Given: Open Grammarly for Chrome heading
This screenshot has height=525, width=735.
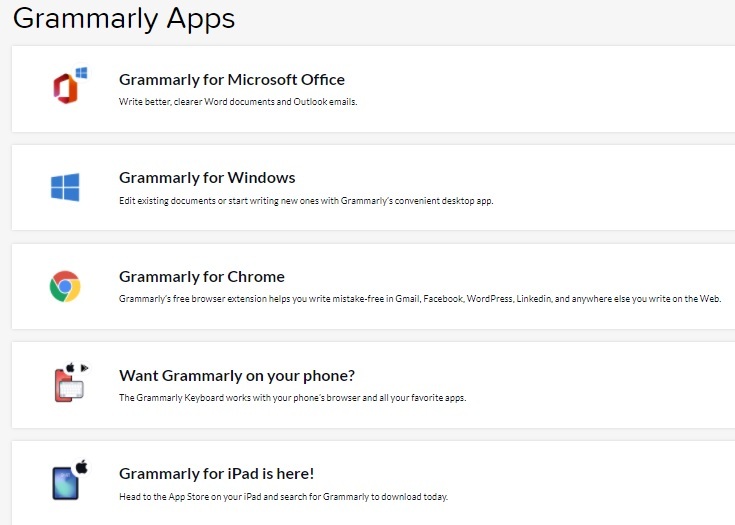Looking at the screenshot, I should click(202, 277).
